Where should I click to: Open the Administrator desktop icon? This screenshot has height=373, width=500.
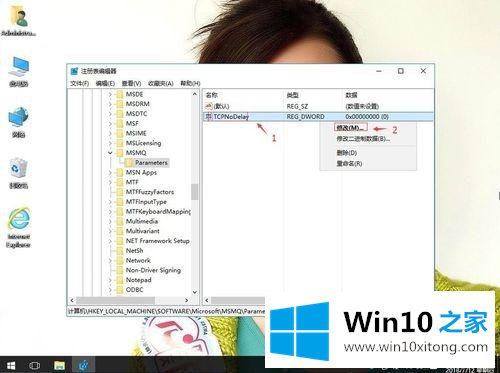(x=18, y=20)
